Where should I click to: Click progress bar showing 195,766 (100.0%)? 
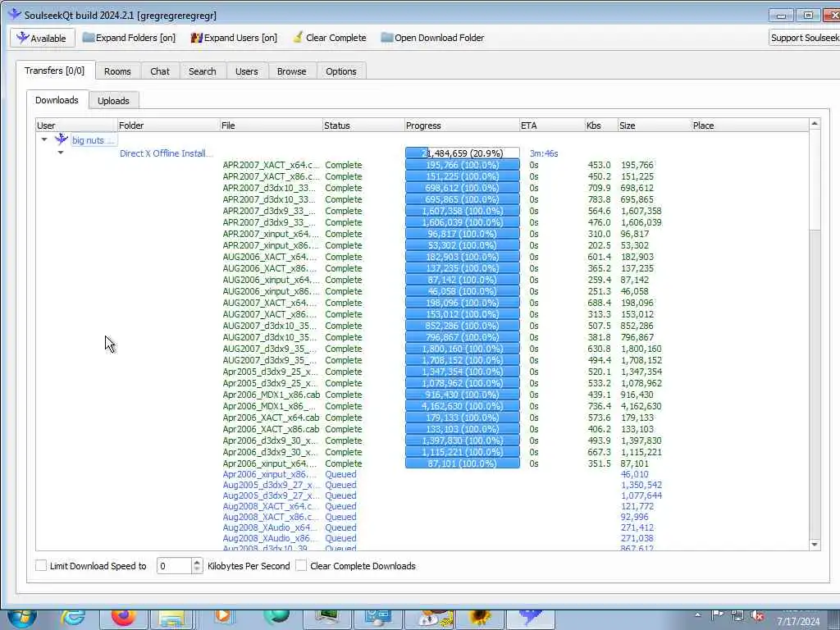pyautogui.click(x=463, y=165)
